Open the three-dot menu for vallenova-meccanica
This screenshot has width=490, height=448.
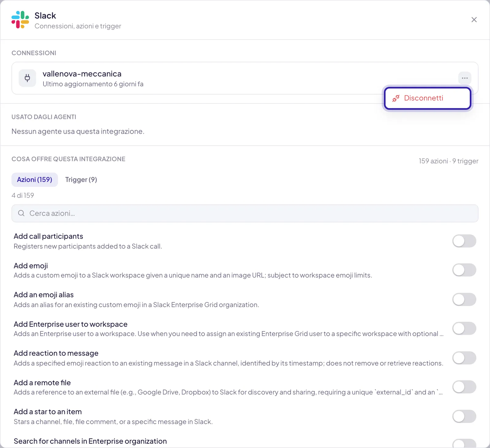pyautogui.click(x=465, y=78)
